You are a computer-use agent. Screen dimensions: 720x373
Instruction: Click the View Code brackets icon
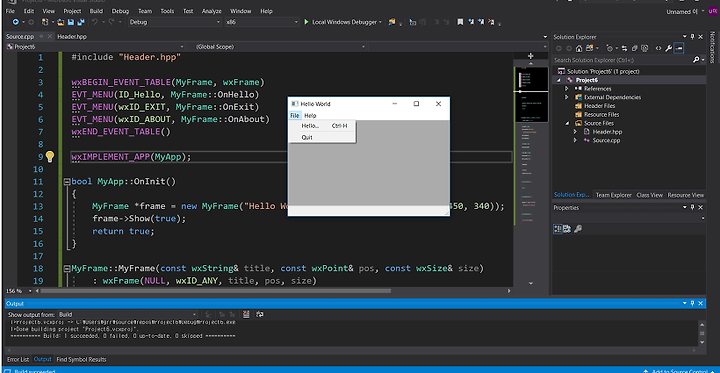point(658,48)
